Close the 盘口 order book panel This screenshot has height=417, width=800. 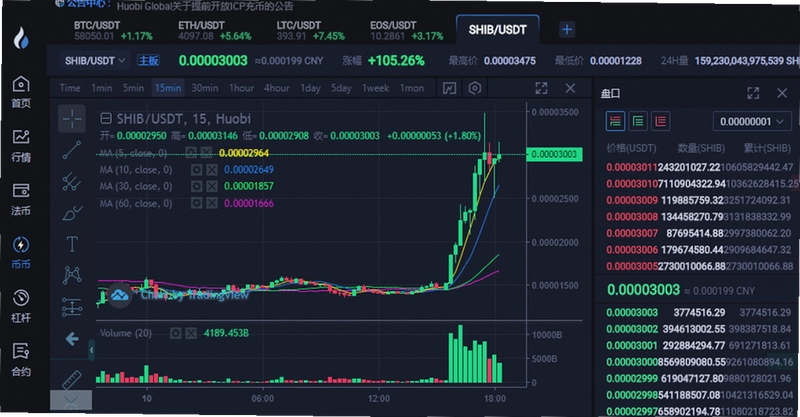click(x=782, y=93)
